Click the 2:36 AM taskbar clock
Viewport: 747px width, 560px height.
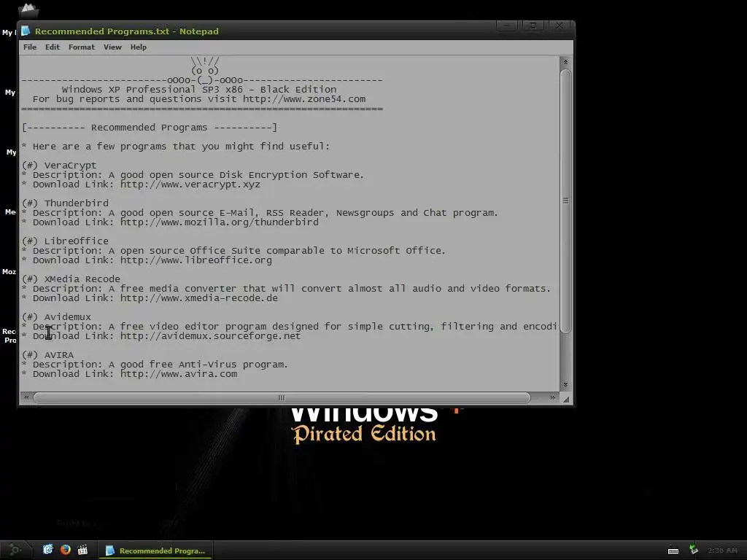(x=722, y=551)
